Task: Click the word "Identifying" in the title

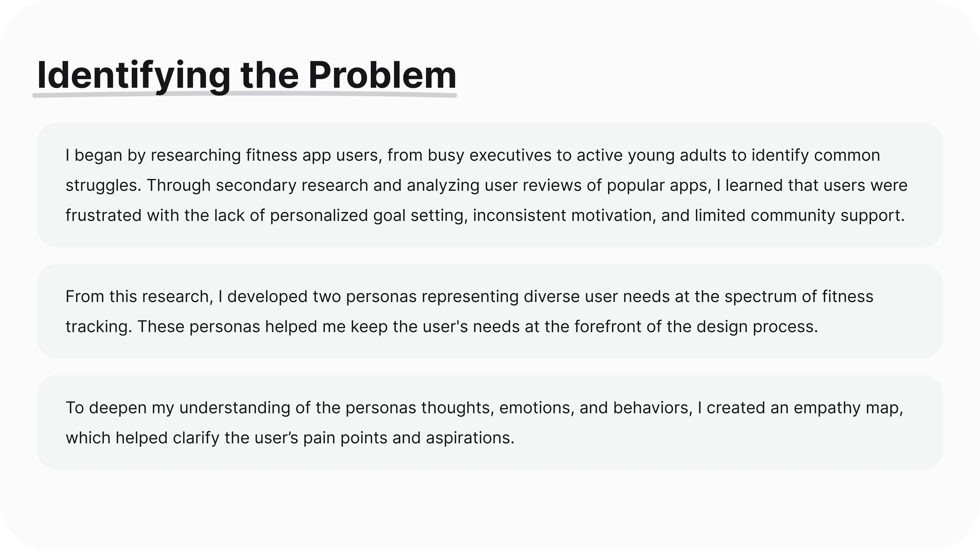Action: pos(133,76)
